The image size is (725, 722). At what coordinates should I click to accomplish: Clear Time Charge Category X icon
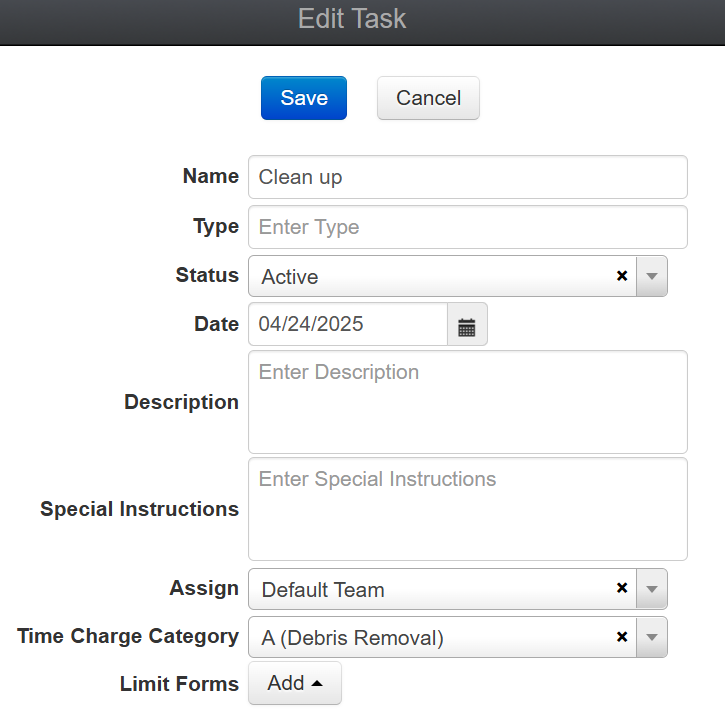click(x=622, y=637)
